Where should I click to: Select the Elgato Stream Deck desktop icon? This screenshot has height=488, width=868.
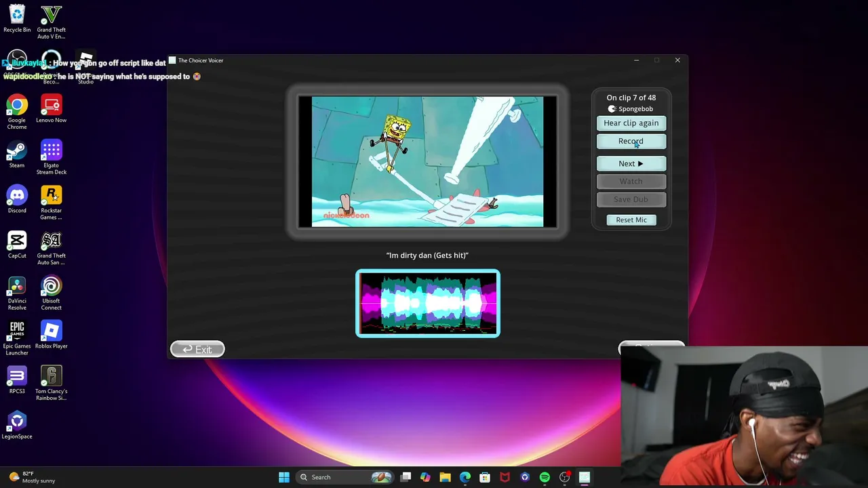pyautogui.click(x=51, y=157)
